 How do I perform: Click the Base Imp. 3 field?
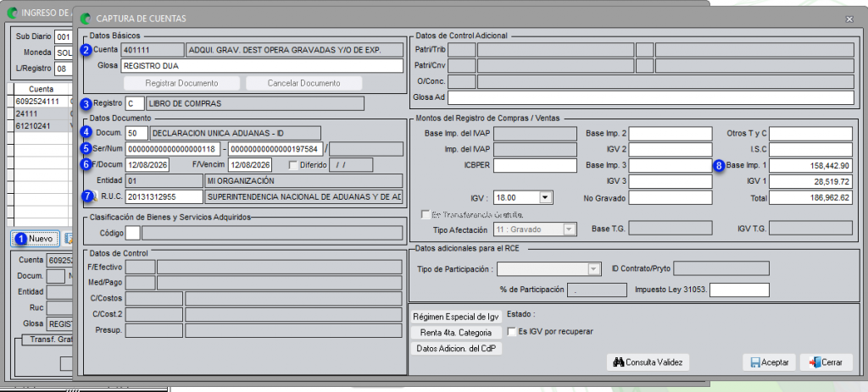click(670, 165)
